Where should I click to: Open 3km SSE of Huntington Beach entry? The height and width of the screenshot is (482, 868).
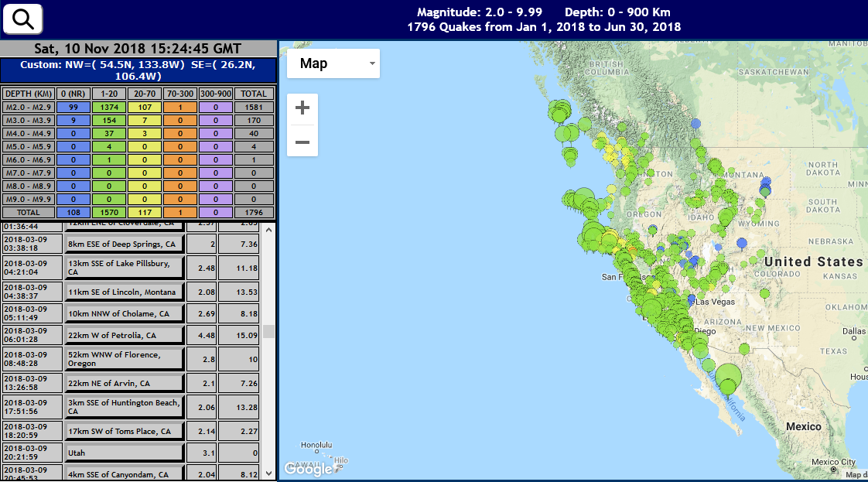click(125, 407)
